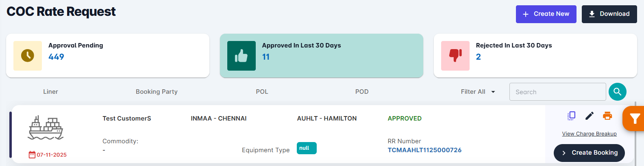
Task: Download the COC rate requests
Action: (609, 14)
